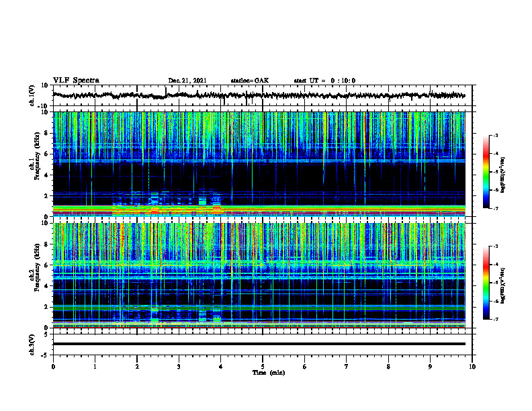
Task: Click the time axis tick label "2"
Action: [137, 367]
